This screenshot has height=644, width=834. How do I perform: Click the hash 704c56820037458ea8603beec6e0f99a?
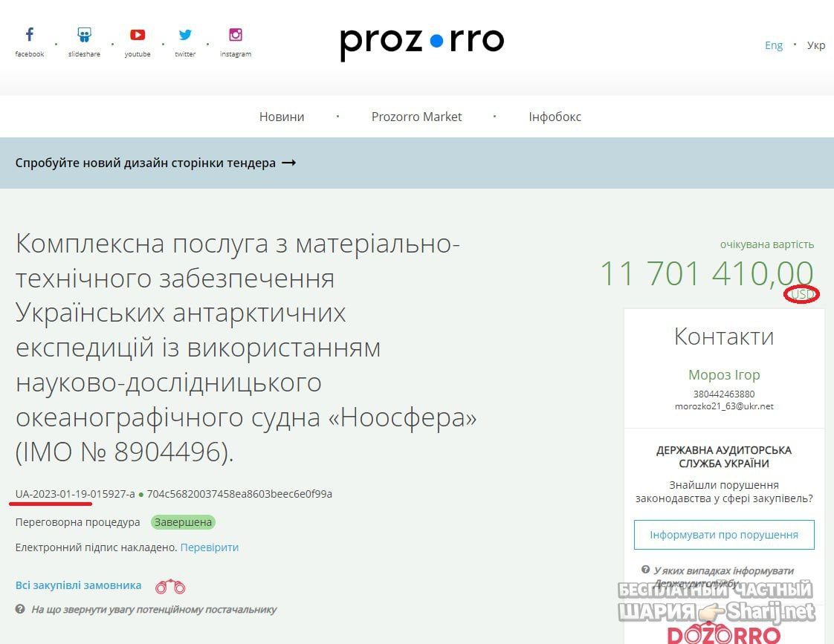[239, 494]
